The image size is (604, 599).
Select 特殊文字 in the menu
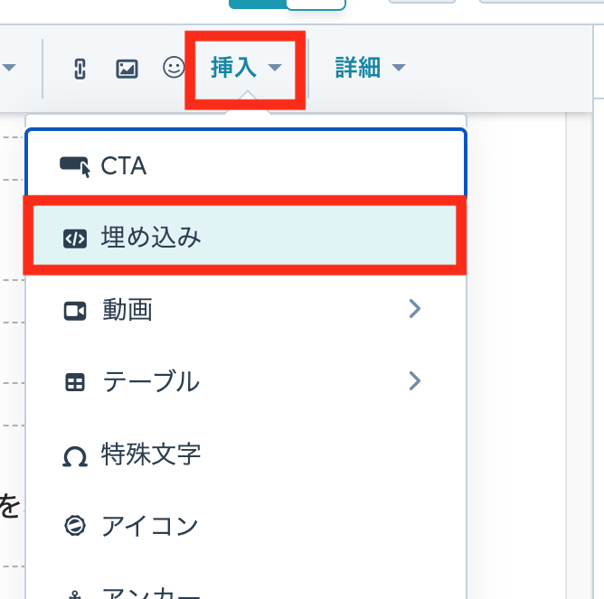[151, 454]
